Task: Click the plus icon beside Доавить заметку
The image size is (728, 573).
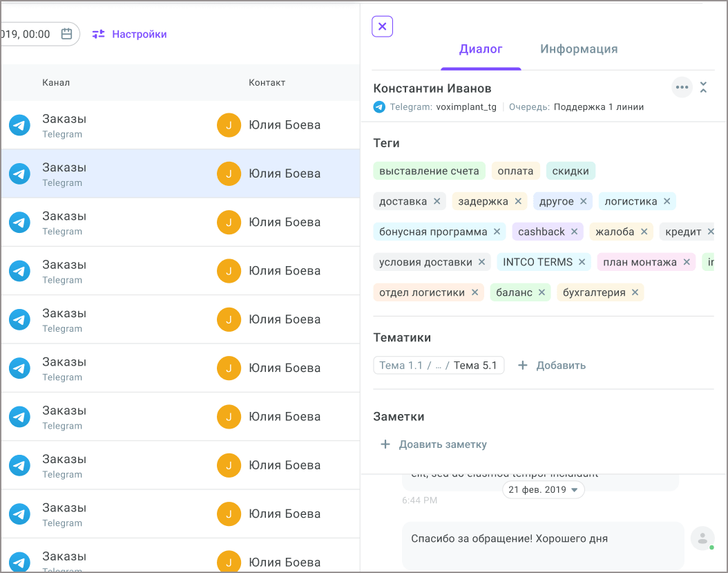Action: (x=385, y=444)
